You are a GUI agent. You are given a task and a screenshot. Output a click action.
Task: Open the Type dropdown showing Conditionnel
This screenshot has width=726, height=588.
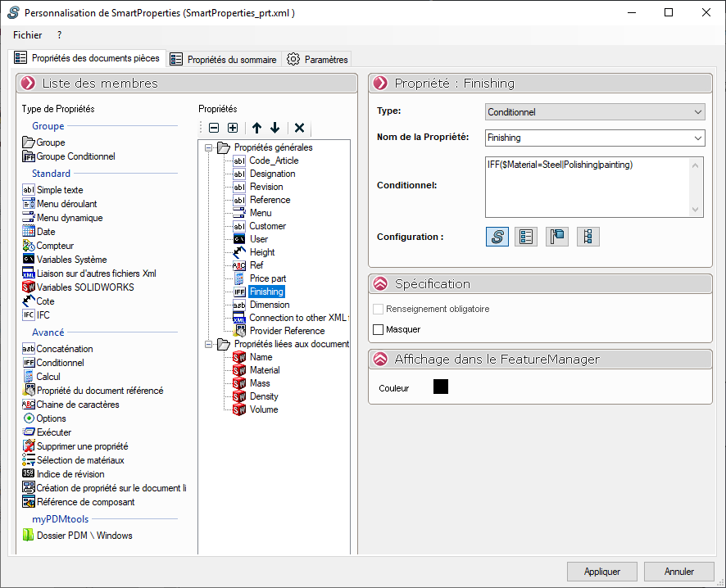point(595,112)
